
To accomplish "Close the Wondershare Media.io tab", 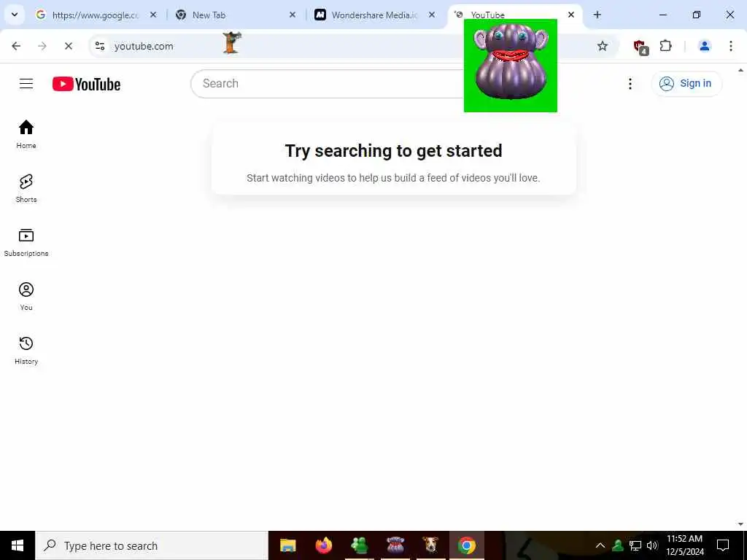I will (x=432, y=15).
